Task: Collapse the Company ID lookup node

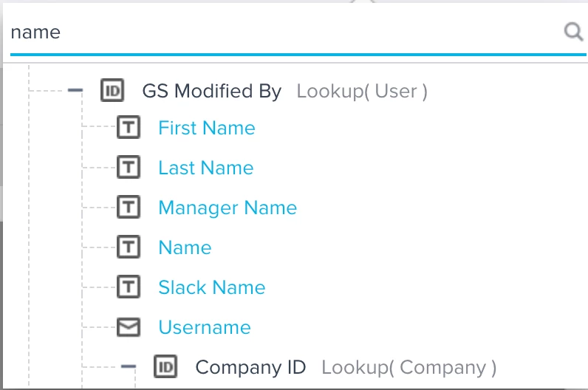Action: click(129, 366)
